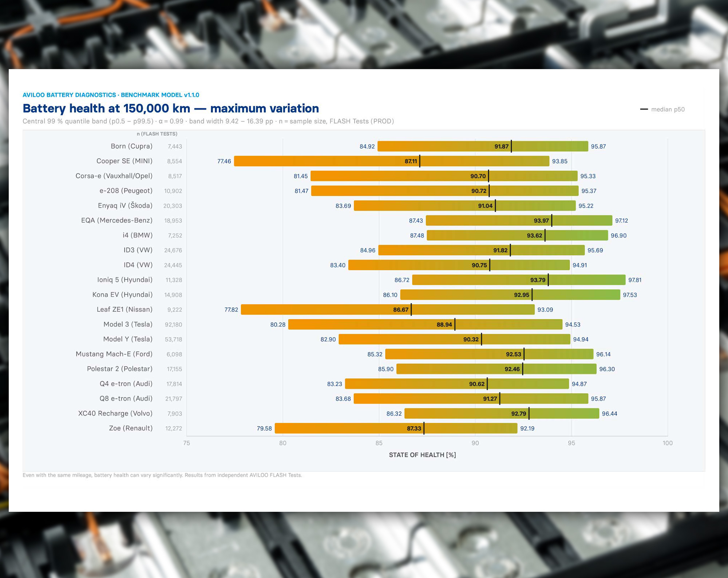Select the "STATE OF HEALTH [%]" axis title
728x578 pixels.
click(422, 455)
